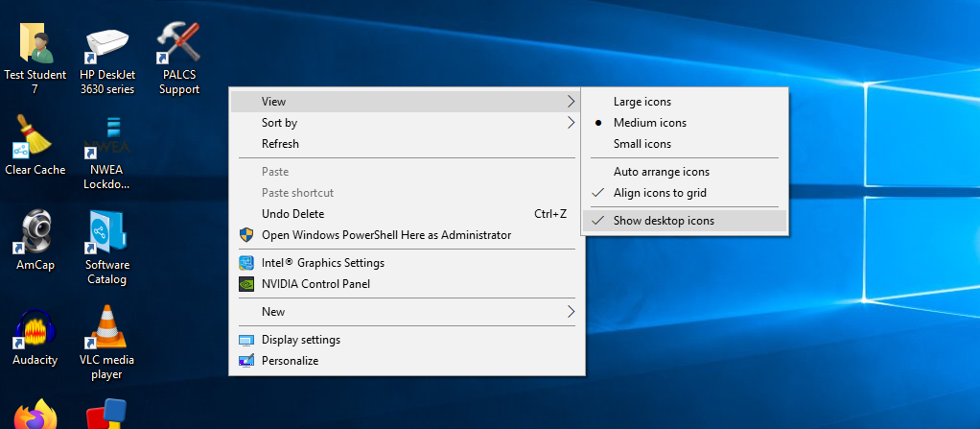Enable Auto arrange icons
Viewport: 980px width, 429px height.
click(662, 172)
